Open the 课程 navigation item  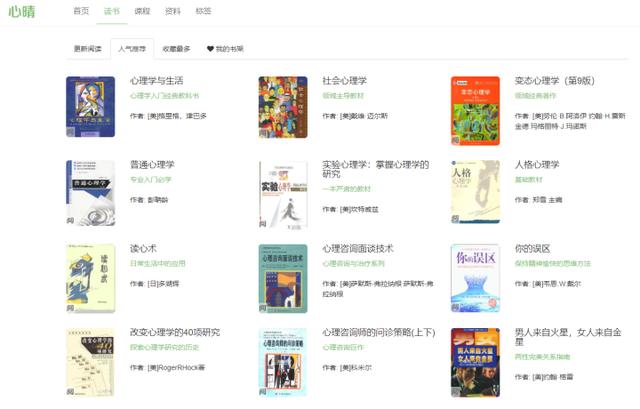[142, 11]
